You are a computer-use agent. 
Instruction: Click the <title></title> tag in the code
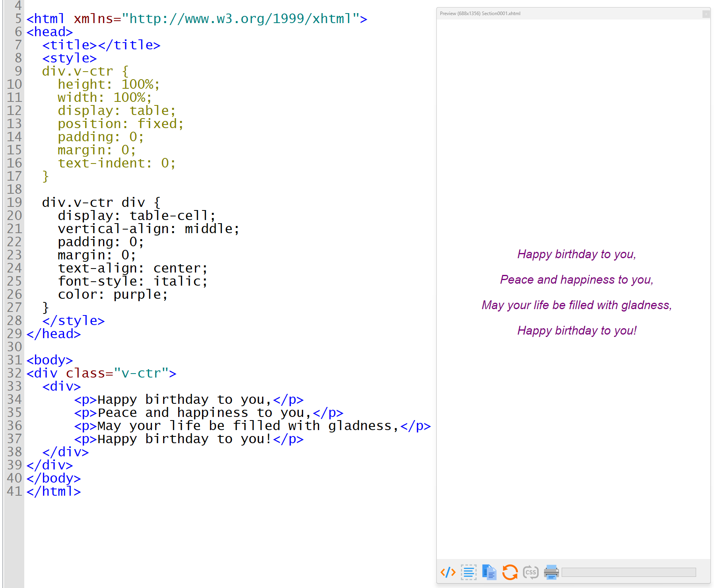pos(101,45)
